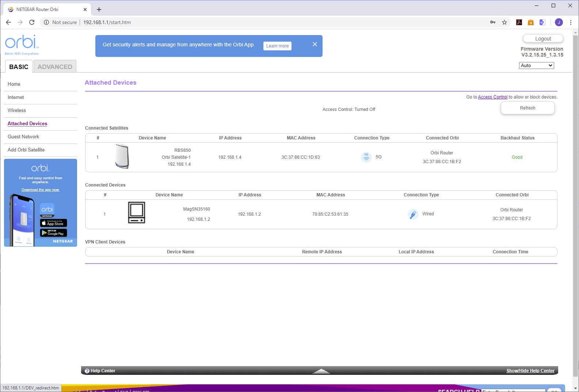The height and width of the screenshot is (392, 579).
Task: Reload the router page
Action: point(32,22)
